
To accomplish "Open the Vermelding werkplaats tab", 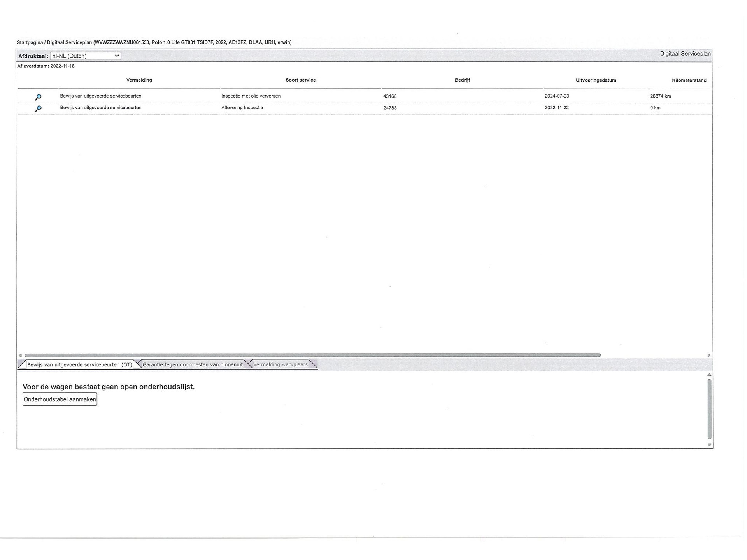I will (x=280, y=364).
